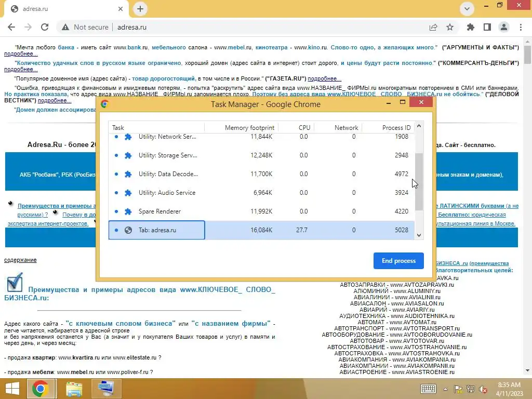The width and height of the screenshot is (532, 399).
Task: Go back using the browser back arrow
Action: [11, 27]
